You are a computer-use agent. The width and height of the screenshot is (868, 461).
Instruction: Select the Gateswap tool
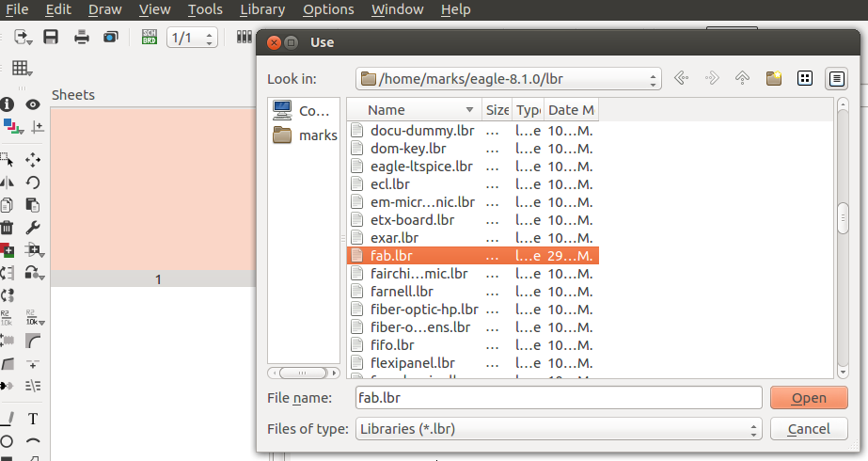click(8, 295)
